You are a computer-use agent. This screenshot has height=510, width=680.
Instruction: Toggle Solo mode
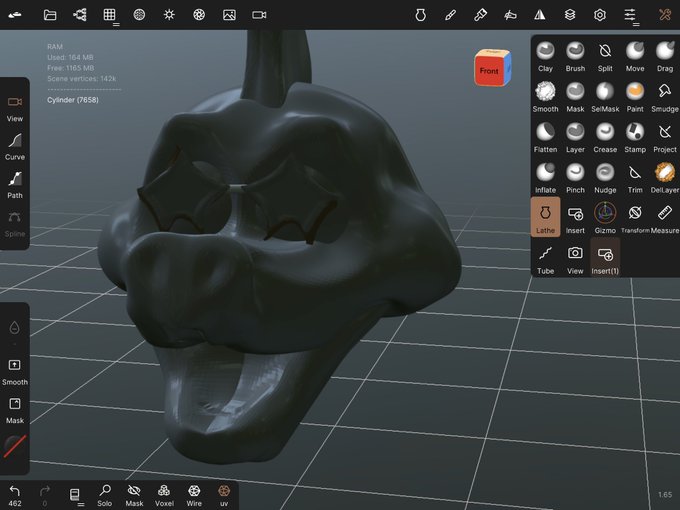(105, 496)
